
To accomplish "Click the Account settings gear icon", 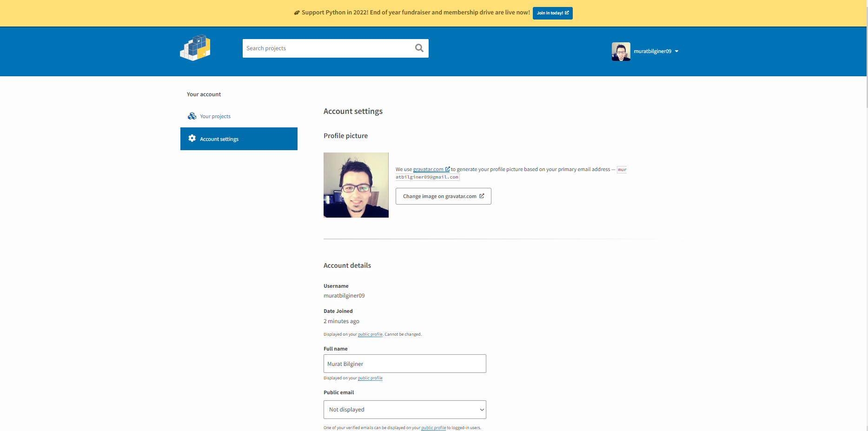I will [191, 138].
